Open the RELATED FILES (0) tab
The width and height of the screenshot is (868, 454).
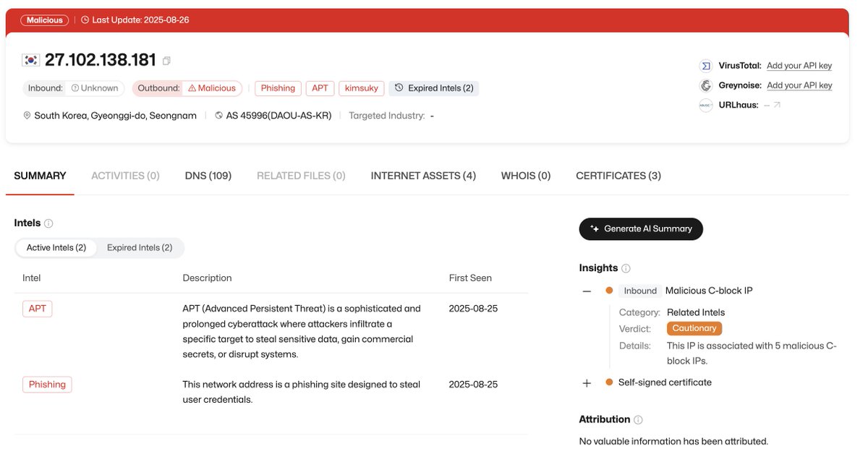(301, 176)
